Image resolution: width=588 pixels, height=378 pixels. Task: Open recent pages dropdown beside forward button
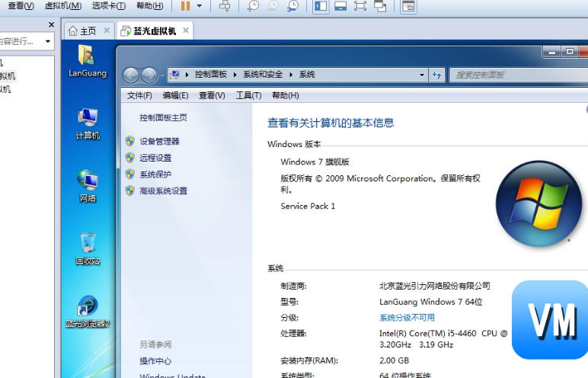[162, 75]
